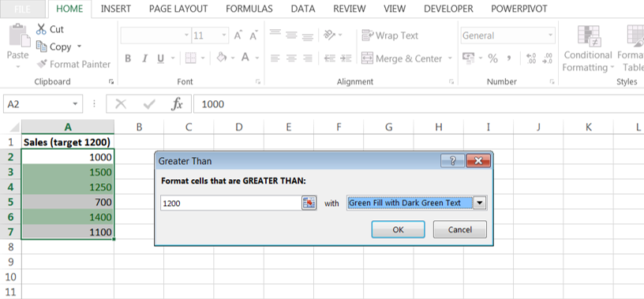Click OK in Greater Than dialog
The height and width of the screenshot is (299, 644).
398,230
